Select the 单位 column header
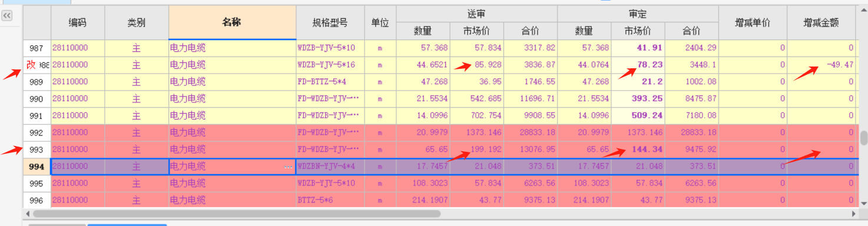The image size is (868, 226). 380,23
